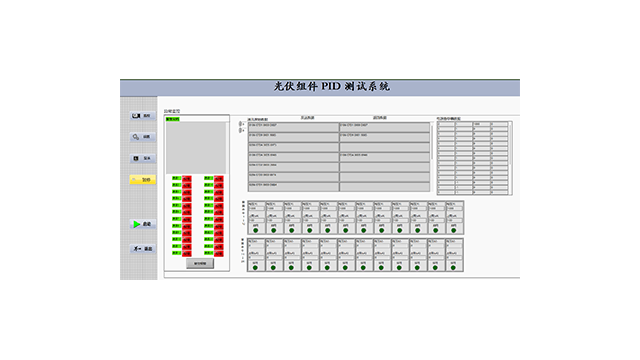Click the sidebar button with the magnifier icon
This screenshot has width=640, height=360.
click(x=142, y=137)
